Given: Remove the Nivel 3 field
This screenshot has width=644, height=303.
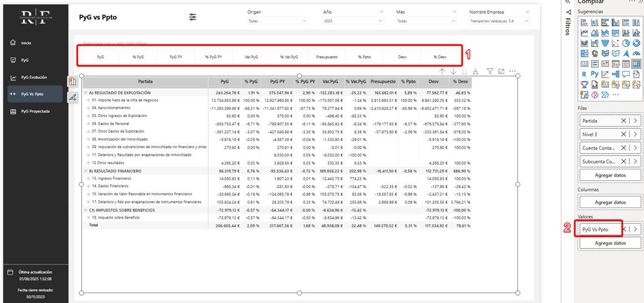Looking at the screenshot, I should pos(623,134).
